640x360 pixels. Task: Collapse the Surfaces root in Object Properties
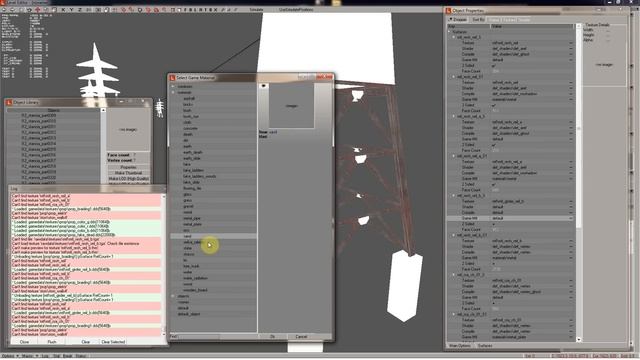[x=450, y=31]
